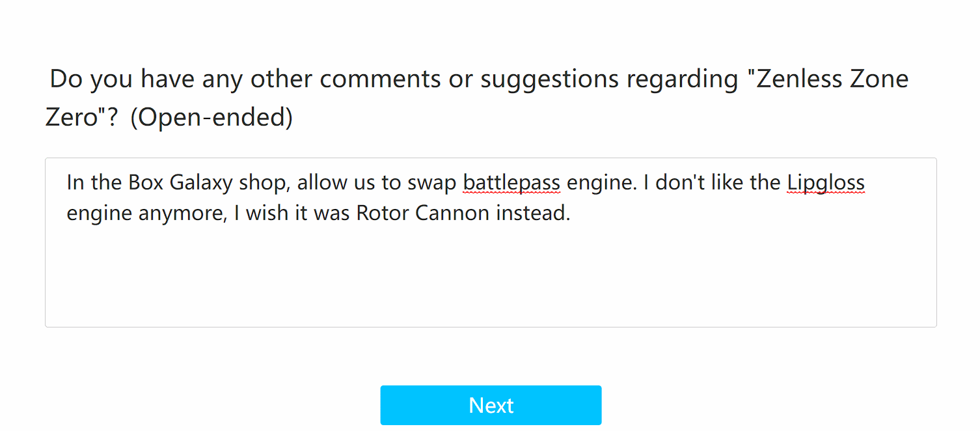
Task: Click the underlined word "Lipgloss"
Action: point(826,183)
